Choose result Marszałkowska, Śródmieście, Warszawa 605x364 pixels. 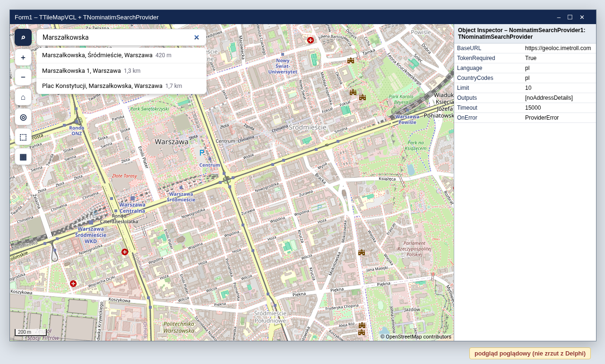tap(121, 55)
